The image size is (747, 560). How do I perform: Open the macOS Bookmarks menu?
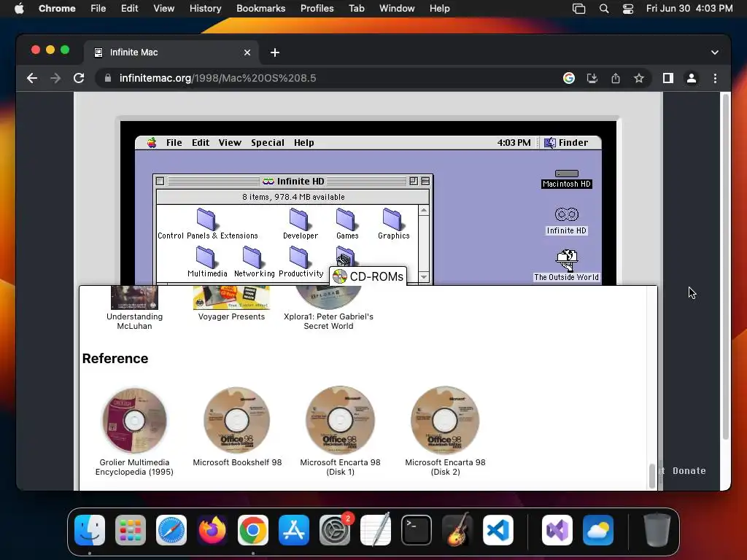coord(260,9)
